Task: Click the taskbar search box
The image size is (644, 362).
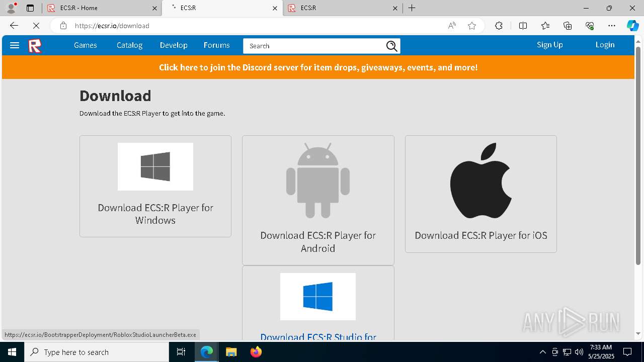Action: 97,352
